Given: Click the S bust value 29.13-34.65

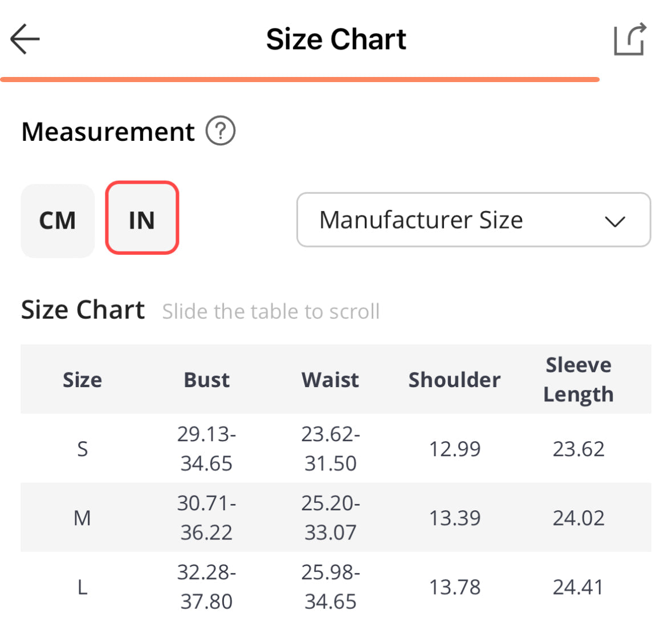Looking at the screenshot, I should (206, 449).
